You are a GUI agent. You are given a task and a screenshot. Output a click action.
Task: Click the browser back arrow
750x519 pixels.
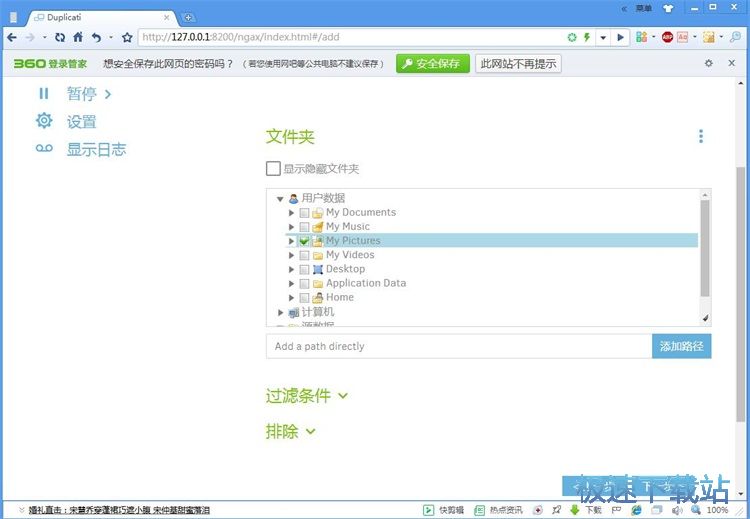(x=12, y=37)
